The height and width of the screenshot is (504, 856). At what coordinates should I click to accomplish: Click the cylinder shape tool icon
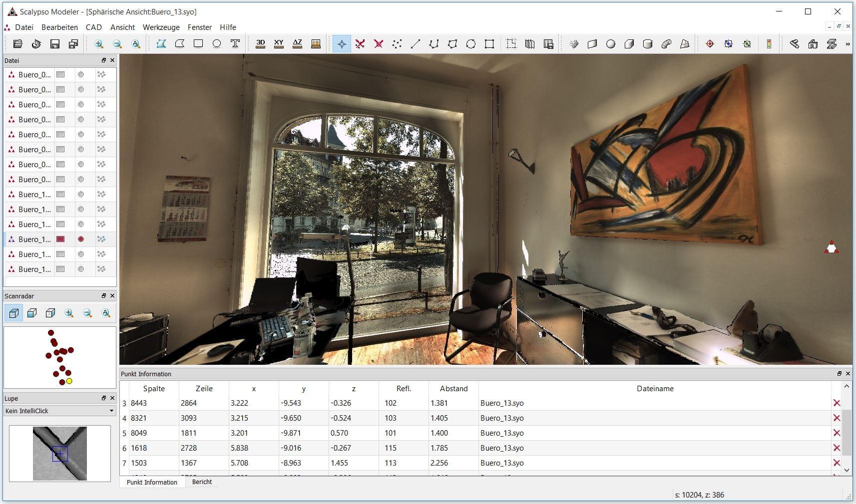click(648, 44)
